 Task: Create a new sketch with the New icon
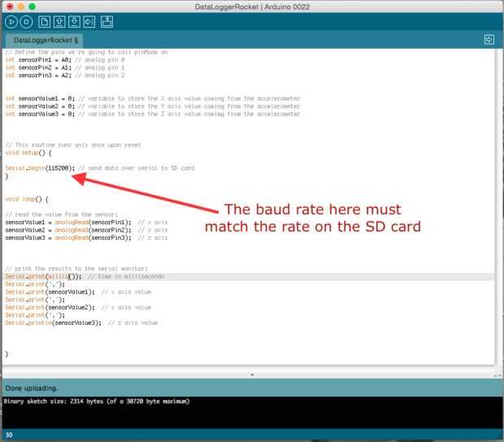pyautogui.click(x=44, y=22)
